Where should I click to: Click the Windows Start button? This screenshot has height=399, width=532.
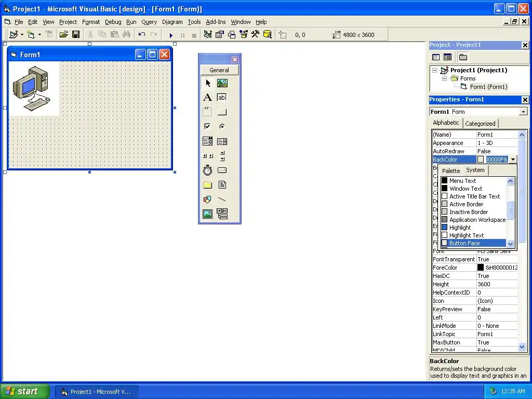pos(24,392)
